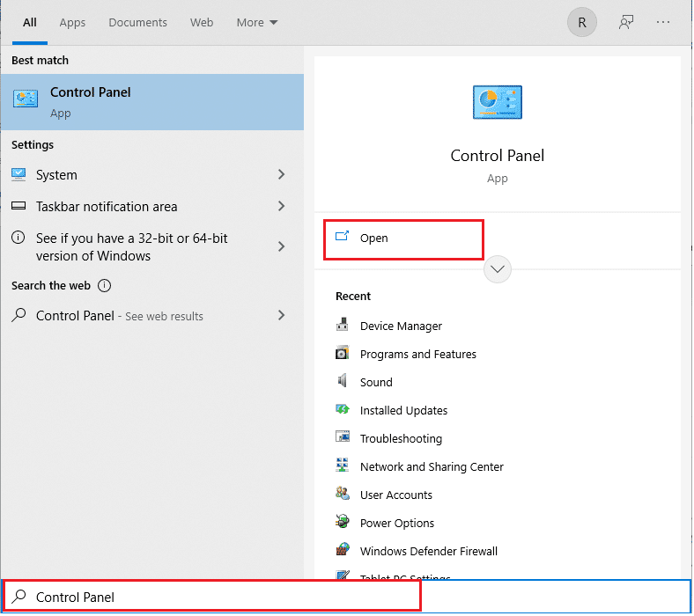Expand the System settings result arrow
This screenshot has width=694, height=616.
281,175
